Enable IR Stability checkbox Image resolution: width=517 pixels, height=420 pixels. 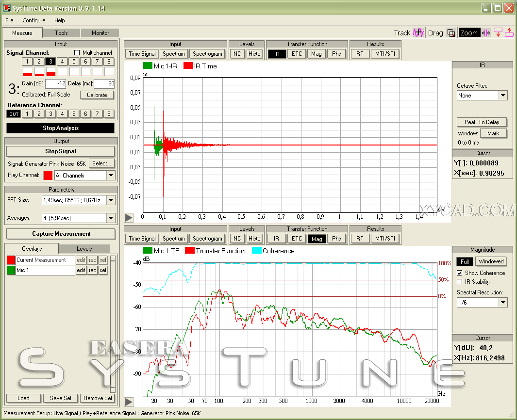tap(459, 282)
